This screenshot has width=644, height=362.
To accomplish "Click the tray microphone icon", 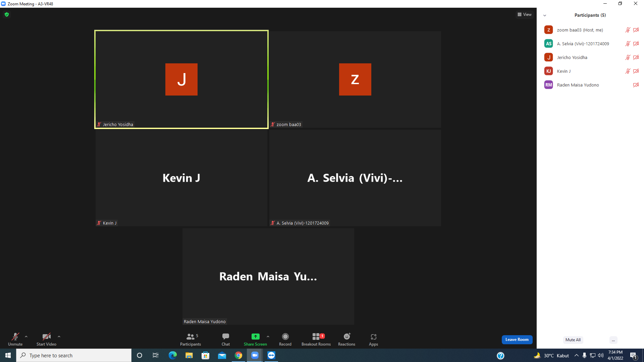I will tap(584, 355).
